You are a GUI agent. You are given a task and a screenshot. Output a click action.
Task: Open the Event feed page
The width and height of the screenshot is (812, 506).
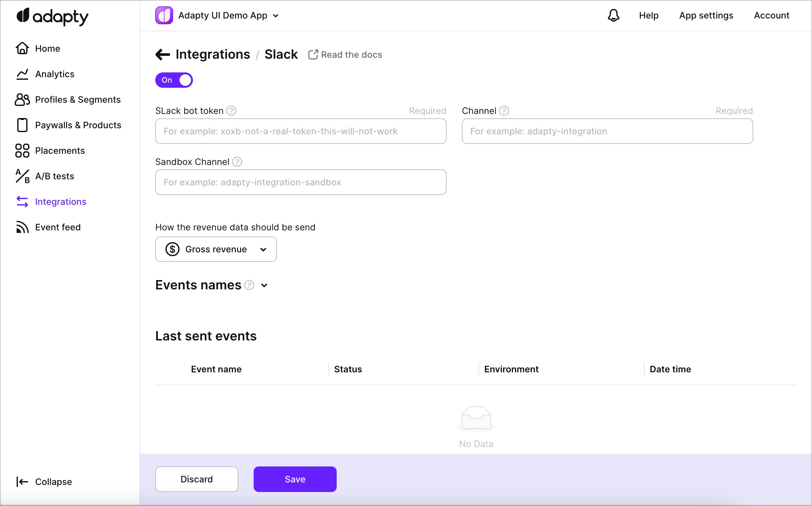point(57,227)
